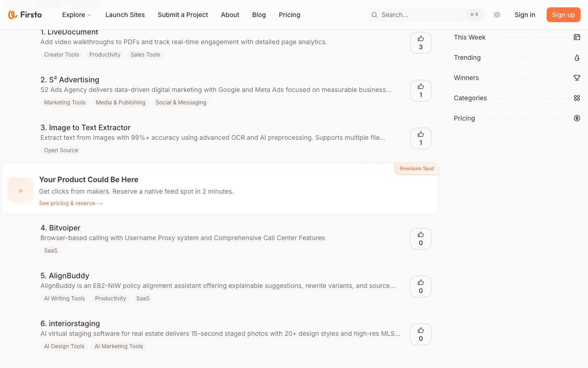Select the Creator Tools tag
588x368 pixels.
point(62,55)
